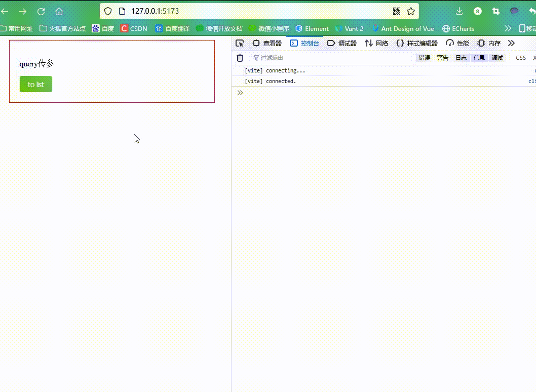The width and height of the screenshot is (536, 392).
Task: Open the CSDN bookmark link
Action: [x=134, y=28]
